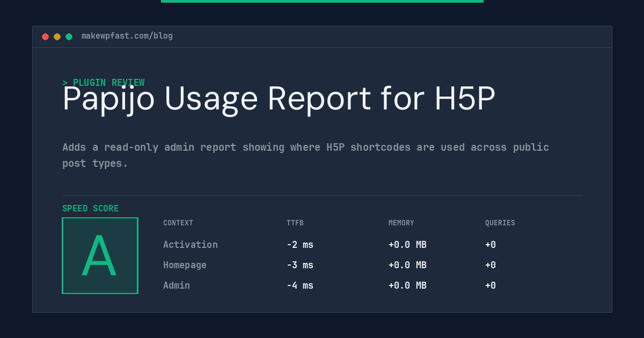Click the MEMORY column header
Viewport: 644px width, 338px height.
point(401,223)
